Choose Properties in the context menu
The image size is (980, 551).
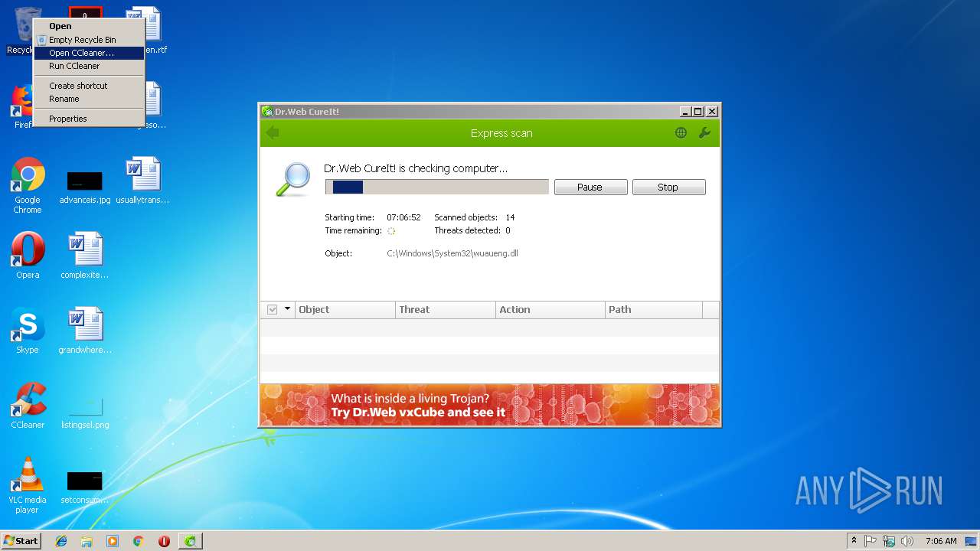pos(89,119)
